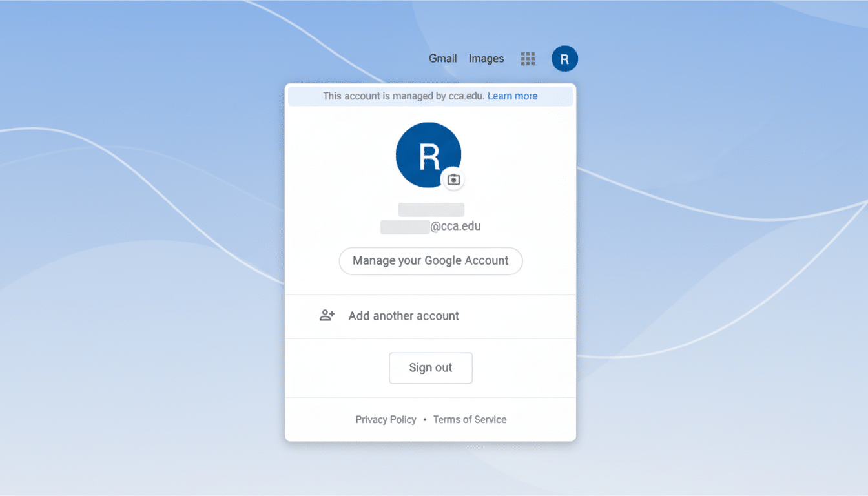Open the Terms of Service link
Screen dimensions: 868x496
pyautogui.click(x=470, y=419)
